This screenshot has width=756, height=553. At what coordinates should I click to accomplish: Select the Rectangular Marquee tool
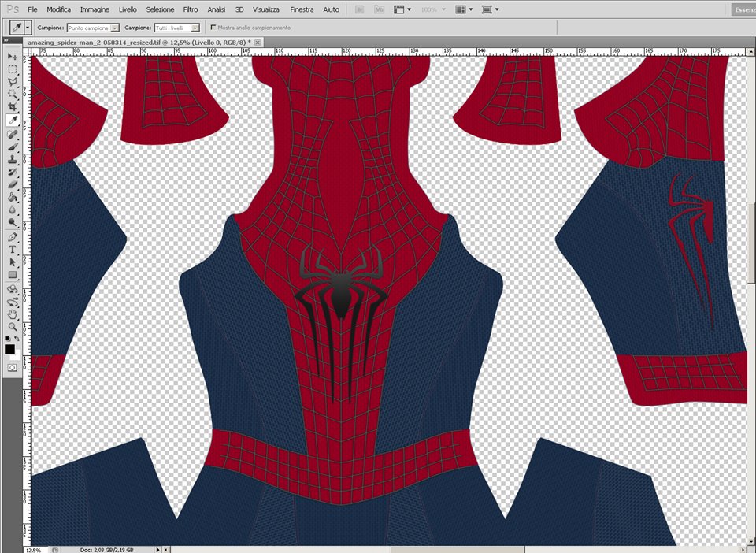click(x=13, y=69)
